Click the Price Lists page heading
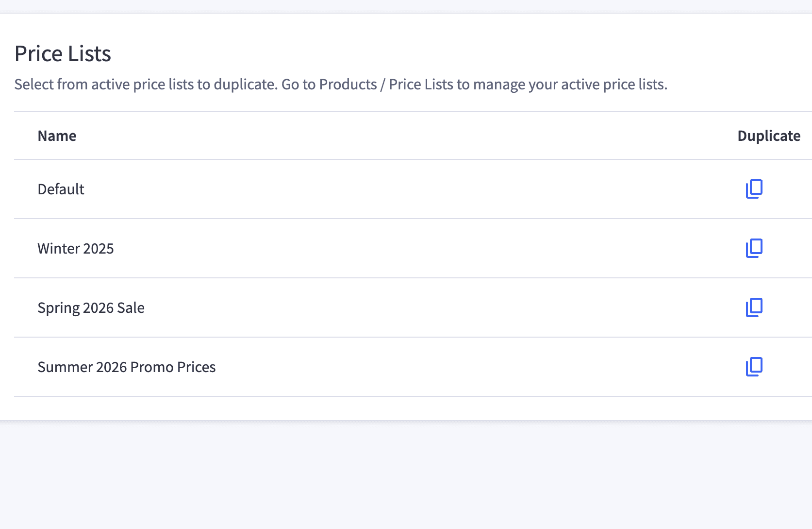The height and width of the screenshot is (529, 812). click(x=63, y=53)
